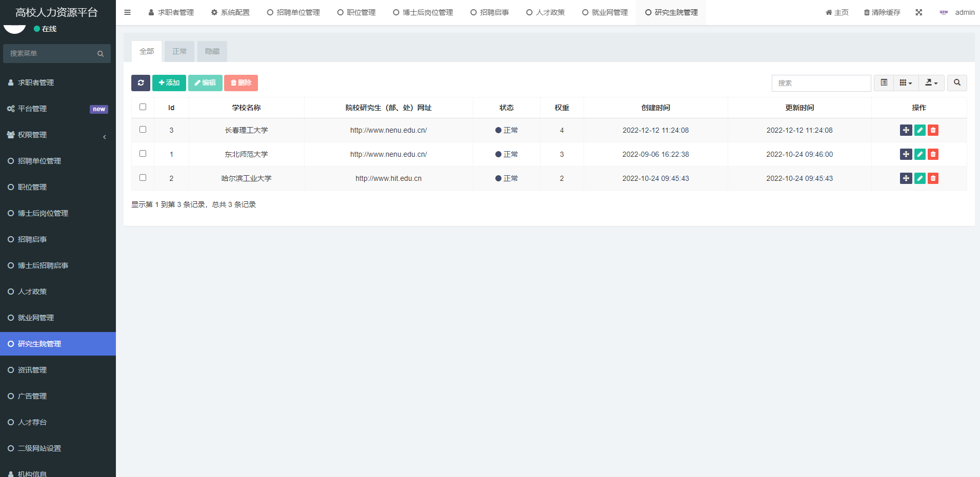Open the columns display dropdown

click(x=906, y=83)
